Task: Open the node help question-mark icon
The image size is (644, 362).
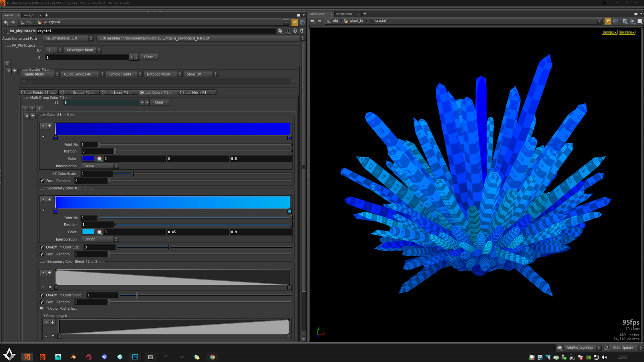Action: 302,31
